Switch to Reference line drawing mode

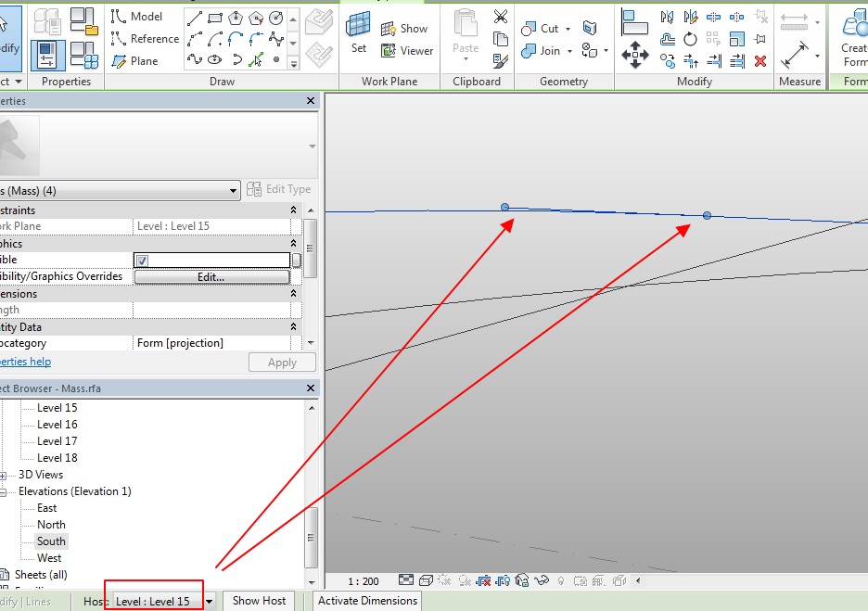[145, 39]
